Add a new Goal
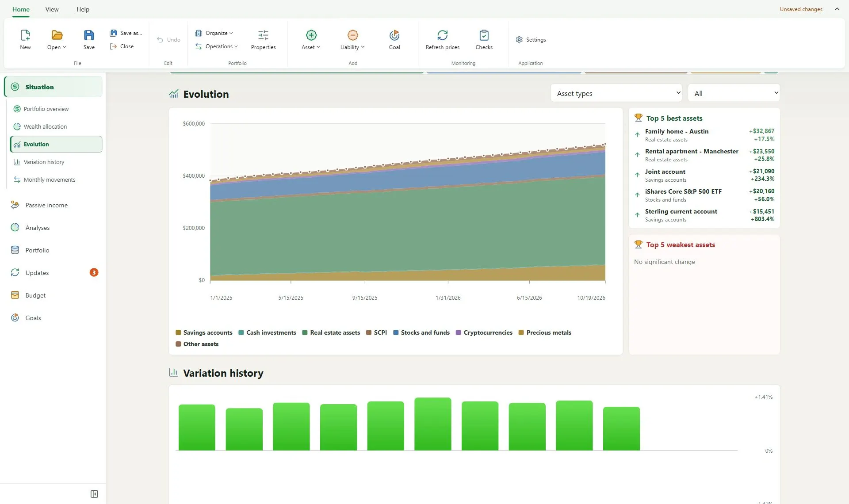The image size is (849, 504). tap(394, 40)
